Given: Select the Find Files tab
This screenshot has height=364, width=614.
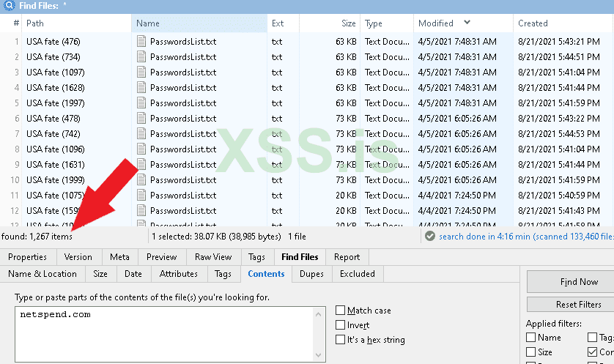Looking at the screenshot, I should pos(300,257).
